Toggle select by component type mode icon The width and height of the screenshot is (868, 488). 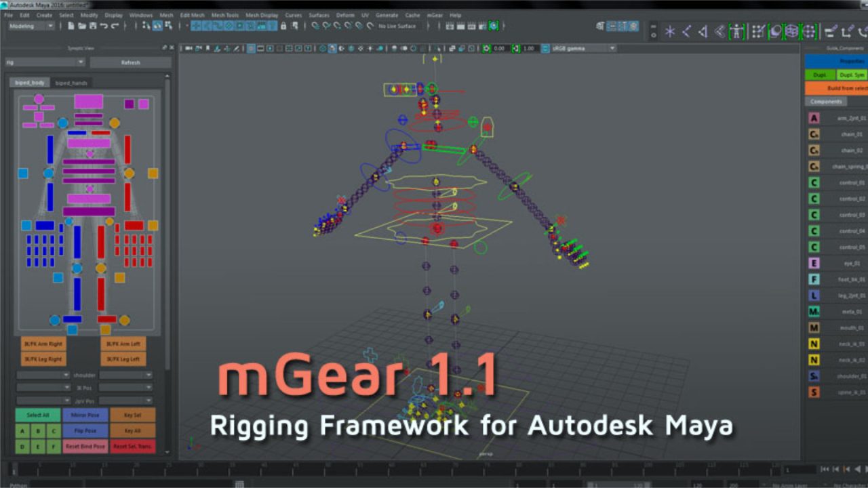168,26
